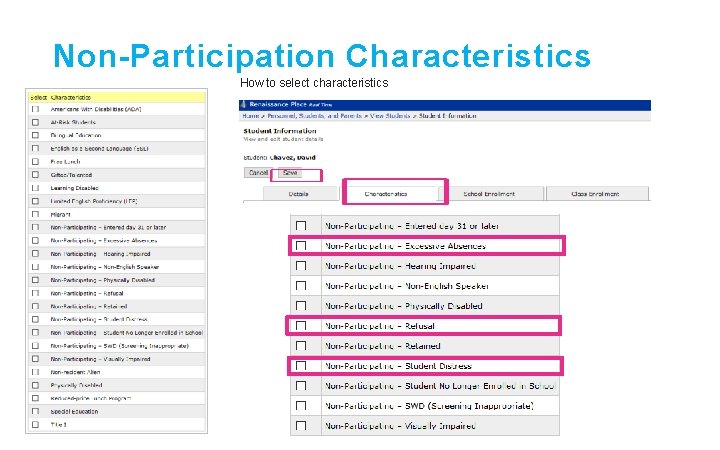Toggle the Title 1 checkbox
This screenshot has width=720, height=450.
click(36, 424)
